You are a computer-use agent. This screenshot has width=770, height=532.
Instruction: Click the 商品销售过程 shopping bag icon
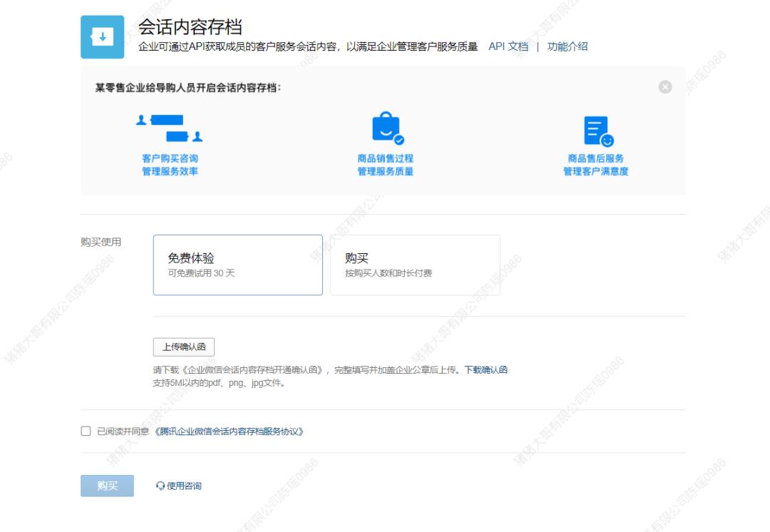tap(385, 127)
